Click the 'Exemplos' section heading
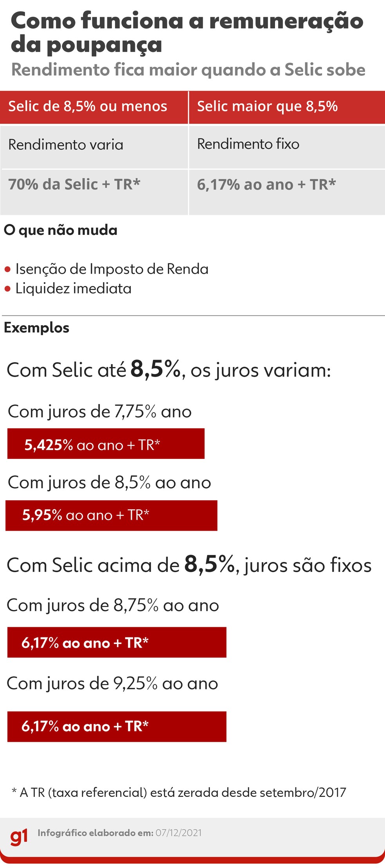This screenshot has height=868, width=385. click(x=36, y=328)
